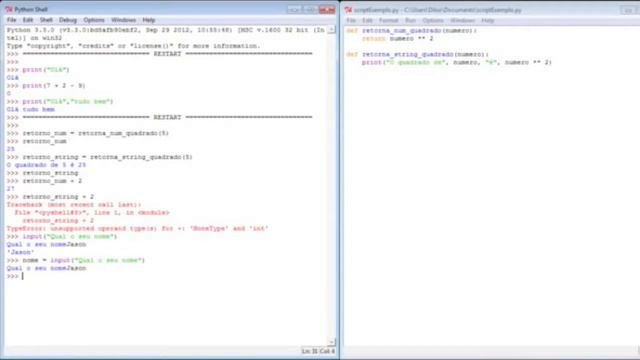The width and height of the screenshot is (640, 360).
Task: Open Options menu in scriptExemplo.py editor
Action: click(433, 20)
